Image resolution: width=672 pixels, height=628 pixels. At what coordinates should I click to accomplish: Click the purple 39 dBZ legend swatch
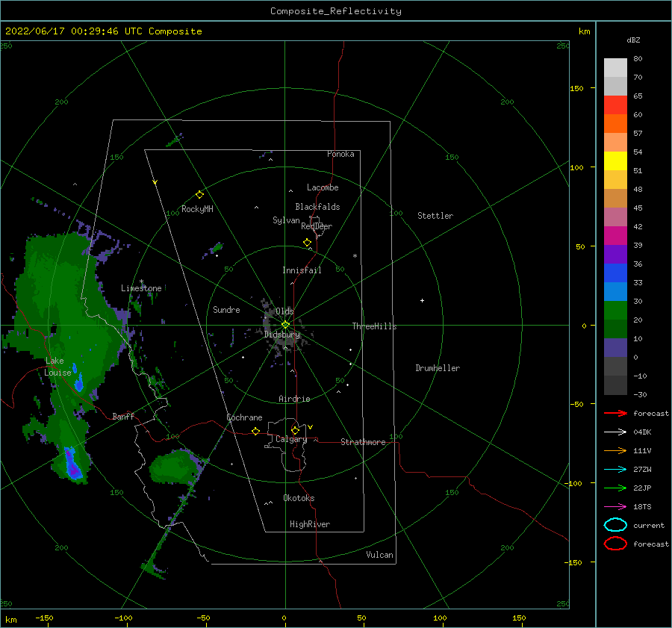pyautogui.click(x=615, y=254)
